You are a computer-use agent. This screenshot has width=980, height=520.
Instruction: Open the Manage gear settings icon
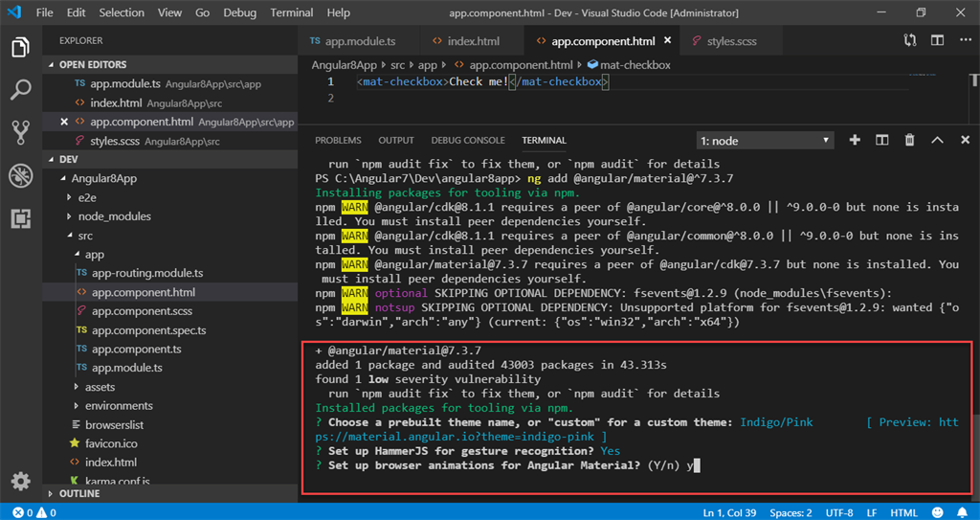point(20,481)
